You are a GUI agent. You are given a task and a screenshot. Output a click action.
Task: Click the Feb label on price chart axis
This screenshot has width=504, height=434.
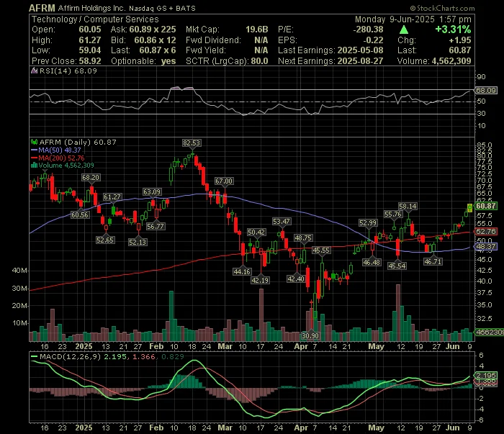point(156,347)
